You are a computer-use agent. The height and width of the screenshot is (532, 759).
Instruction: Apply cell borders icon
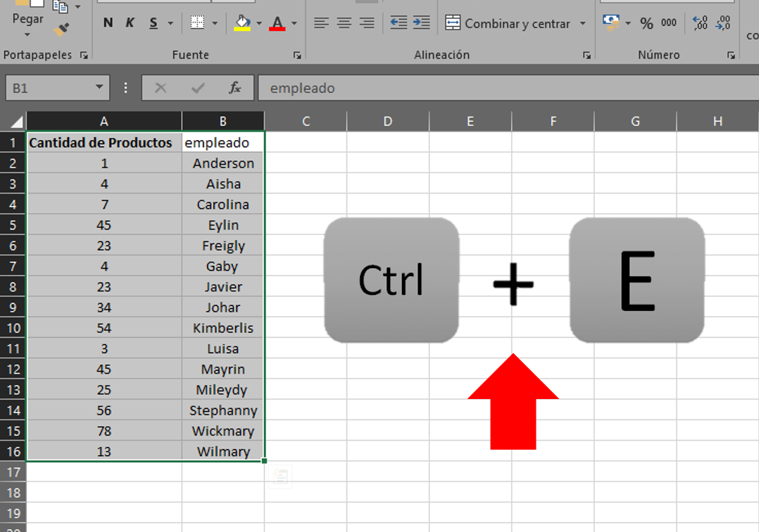(197, 23)
